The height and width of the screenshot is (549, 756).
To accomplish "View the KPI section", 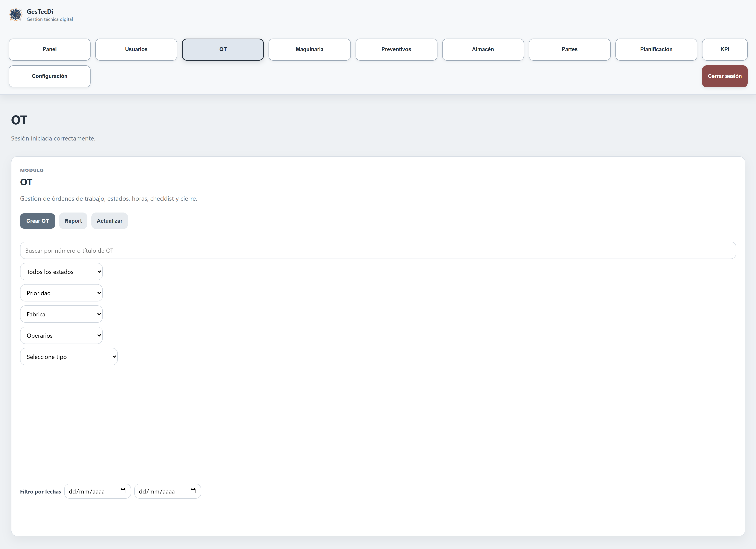I will point(725,49).
